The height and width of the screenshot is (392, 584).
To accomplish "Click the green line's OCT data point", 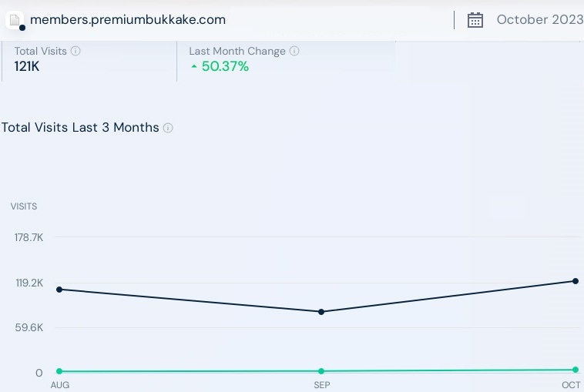I will click(576, 370).
